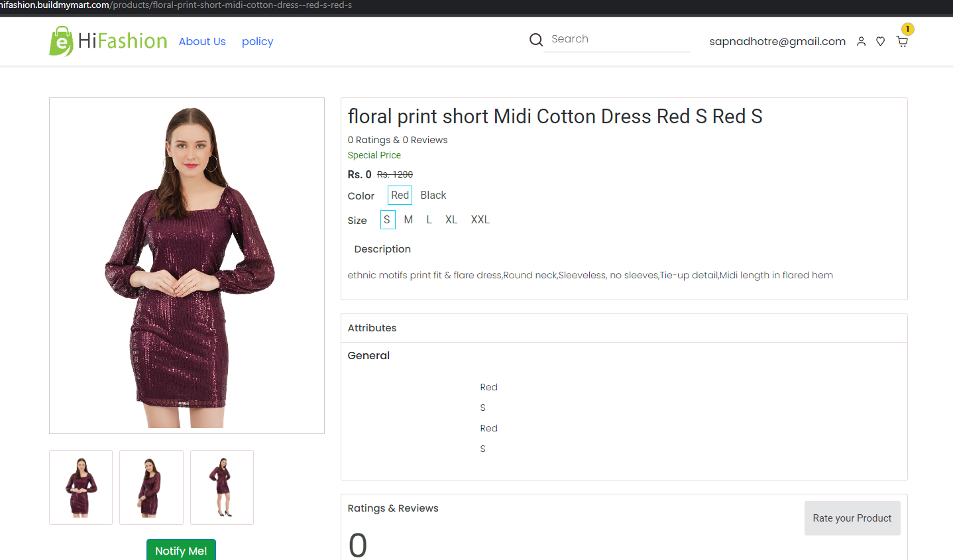
Task: Click the search magnifier icon
Action: pyautogui.click(x=536, y=40)
